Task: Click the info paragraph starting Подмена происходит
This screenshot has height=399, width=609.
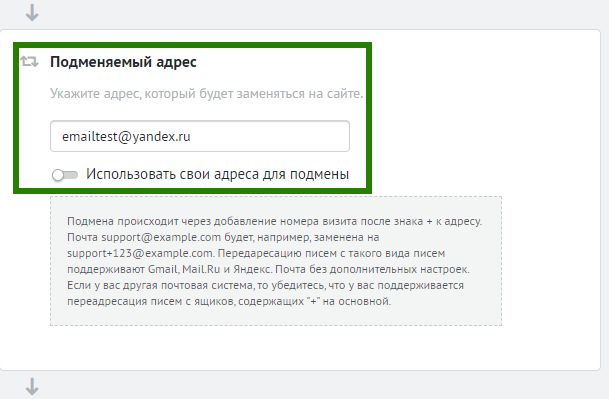Action: [275, 261]
